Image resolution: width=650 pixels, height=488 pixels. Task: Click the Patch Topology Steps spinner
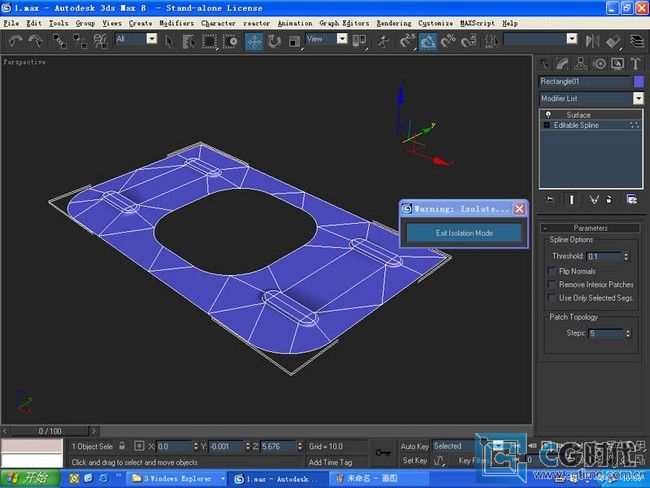[x=628, y=333]
